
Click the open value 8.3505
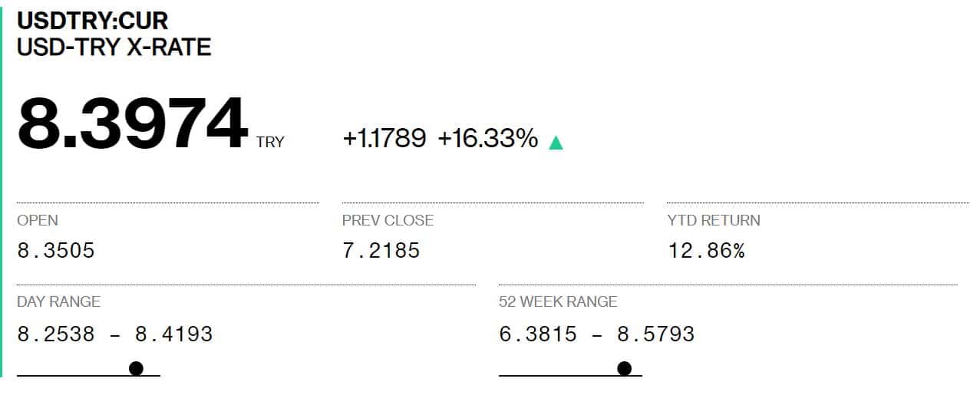56,251
